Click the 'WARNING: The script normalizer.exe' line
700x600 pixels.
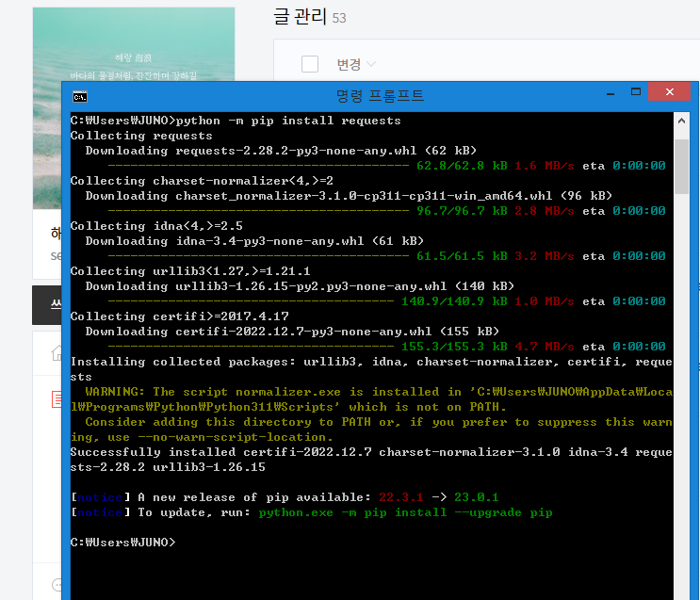click(x=379, y=392)
